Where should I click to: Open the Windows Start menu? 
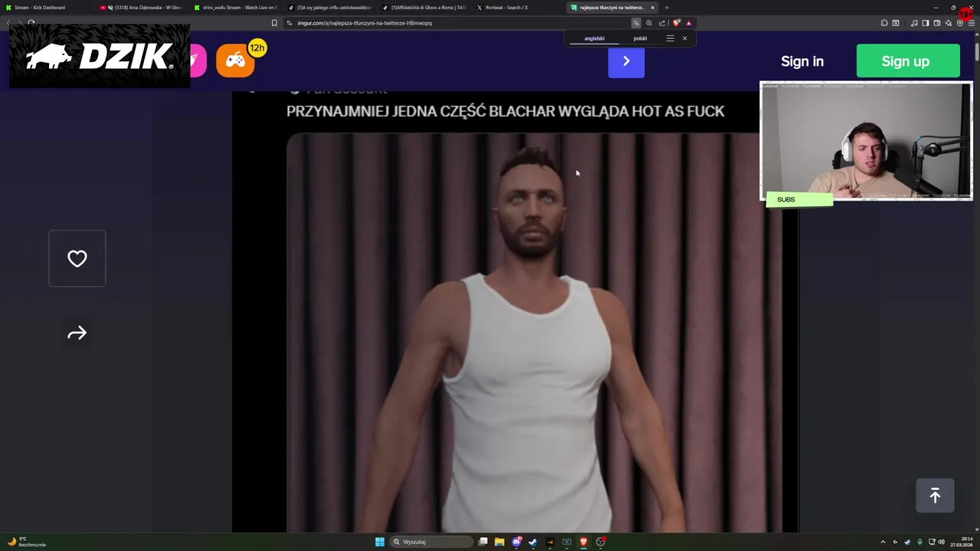point(380,542)
